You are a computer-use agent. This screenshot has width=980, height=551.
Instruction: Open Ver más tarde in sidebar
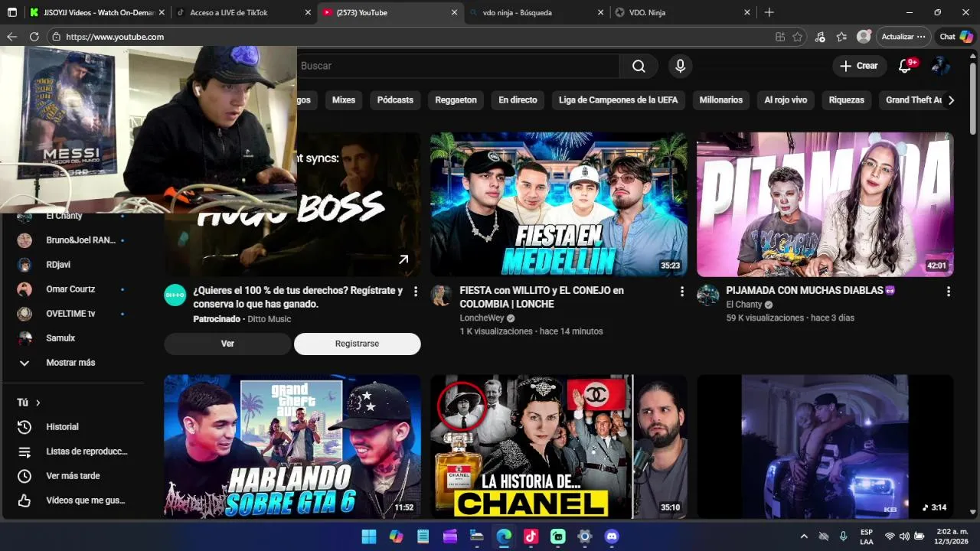coord(73,476)
